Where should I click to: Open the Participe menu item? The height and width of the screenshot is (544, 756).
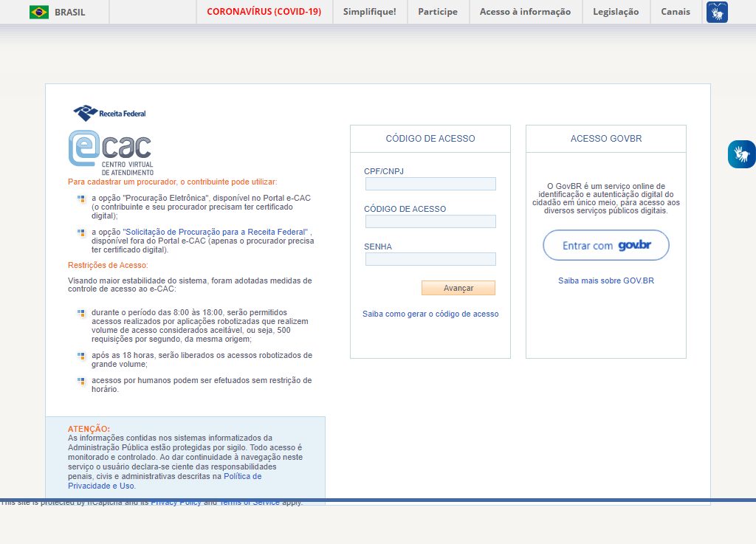tap(438, 12)
